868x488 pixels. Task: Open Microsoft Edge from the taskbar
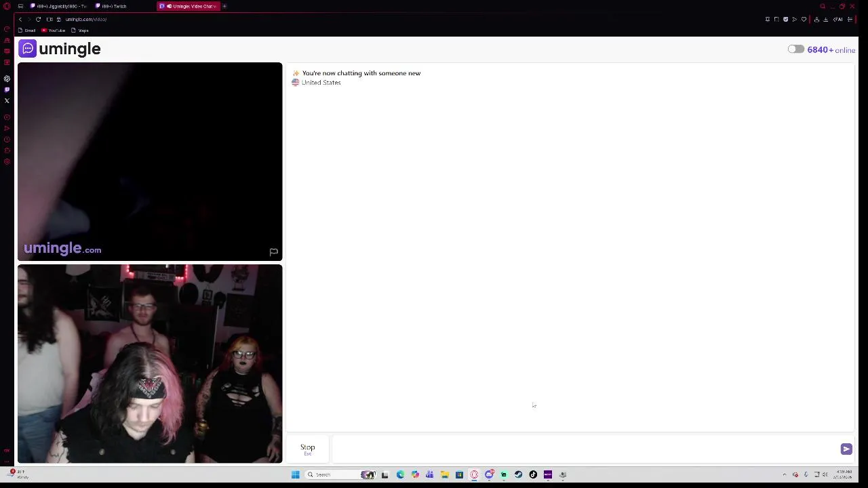(400, 474)
